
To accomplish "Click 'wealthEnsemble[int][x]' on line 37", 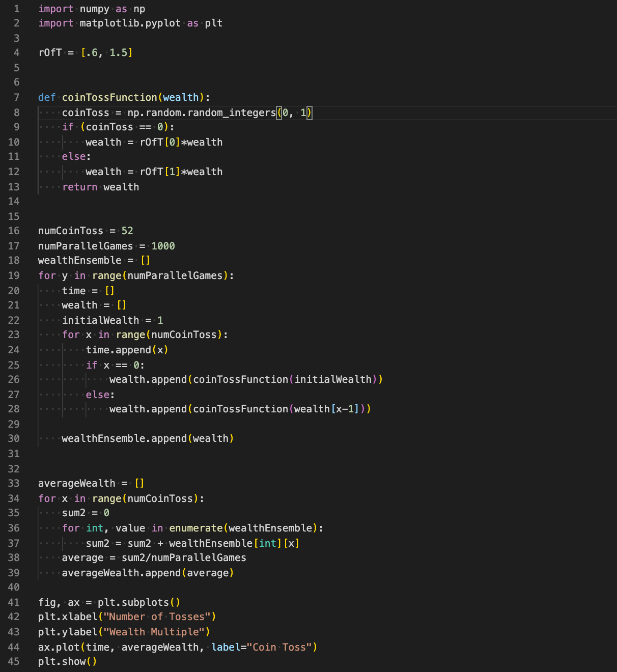I will tap(234, 543).
